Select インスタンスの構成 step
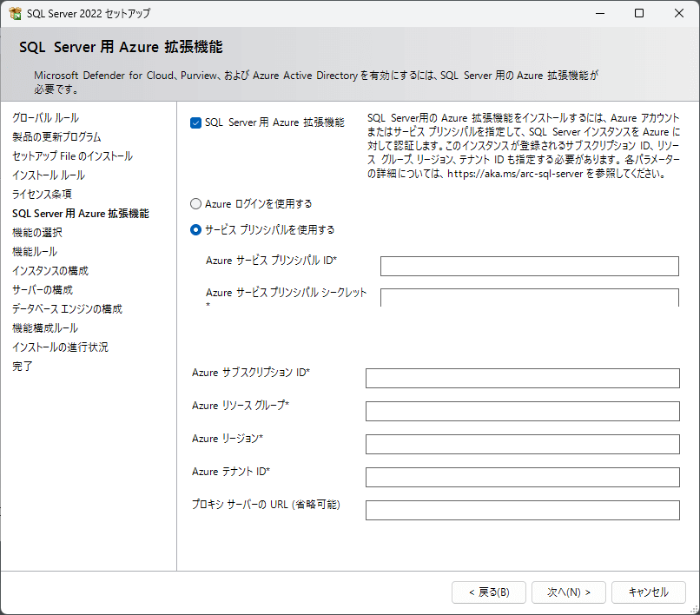 50,271
